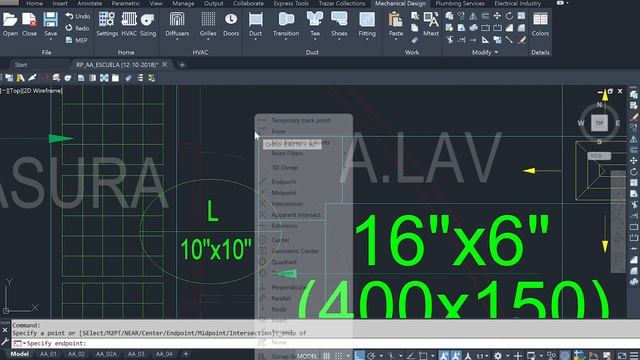The image size is (640, 360).
Task: Select the Doors tool
Action: pyautogui.click(x=231, y=24)
